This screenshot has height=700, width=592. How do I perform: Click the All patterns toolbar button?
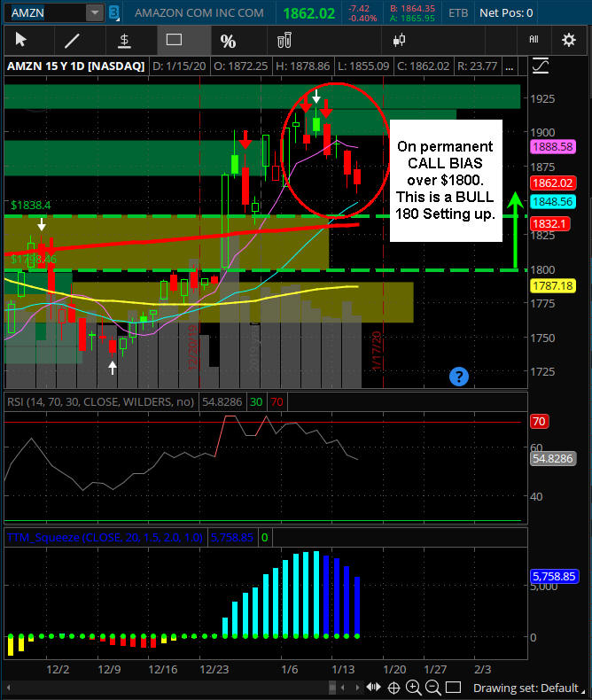(x=534, y=40)
